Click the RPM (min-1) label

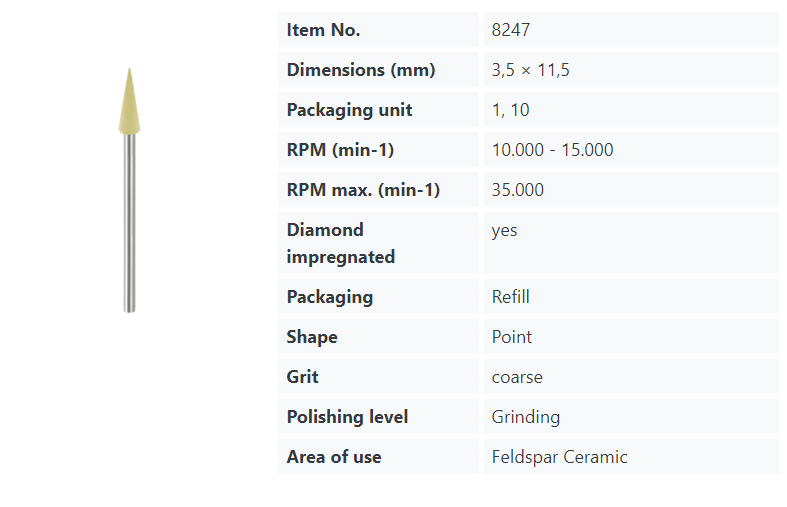pos(340,150)
